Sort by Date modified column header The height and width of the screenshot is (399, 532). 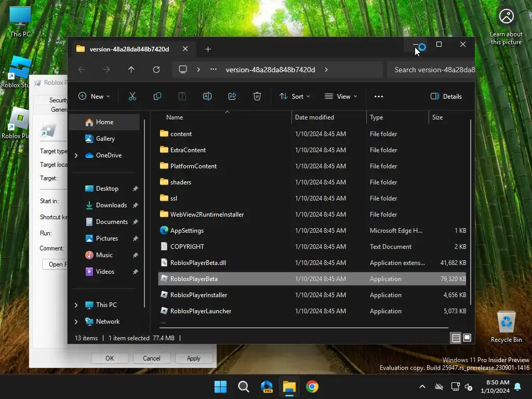329,117
